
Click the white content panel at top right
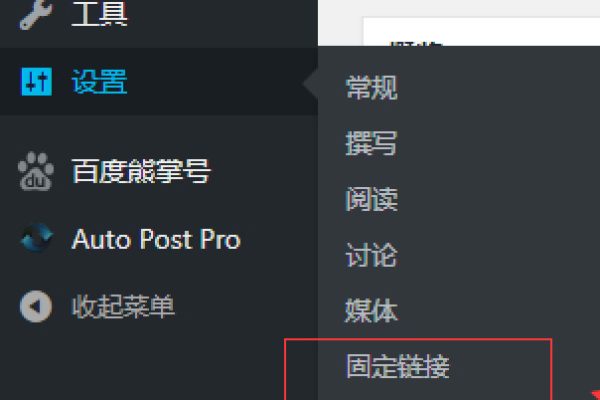(481, 31)
